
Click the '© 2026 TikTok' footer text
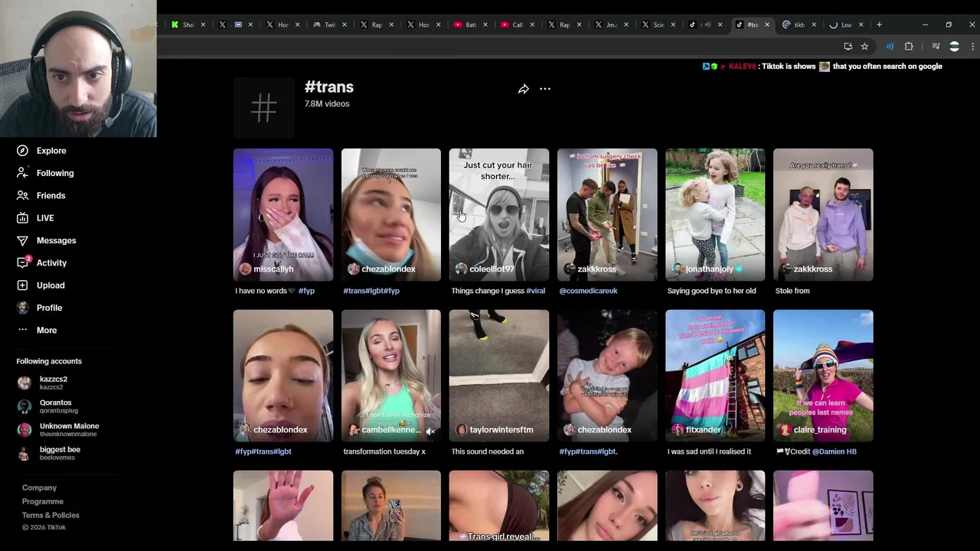tap(44, 527)
